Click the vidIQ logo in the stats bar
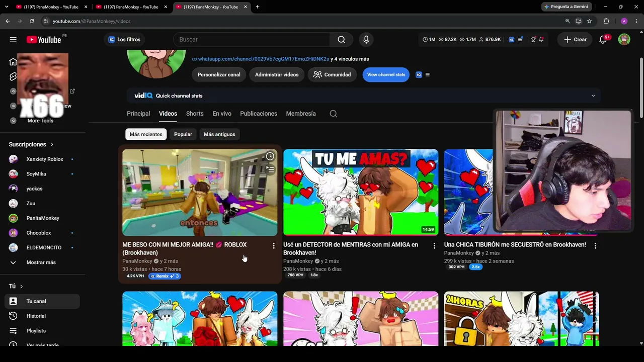644x362 pixels. [x=511, y=40]
